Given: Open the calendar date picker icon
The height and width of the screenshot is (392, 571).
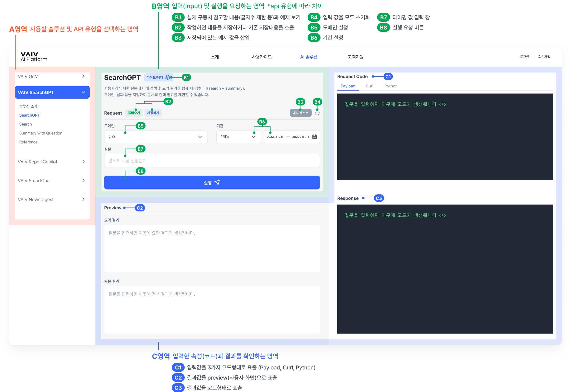Looking at the screenshot, I should (x=314, y=137).
